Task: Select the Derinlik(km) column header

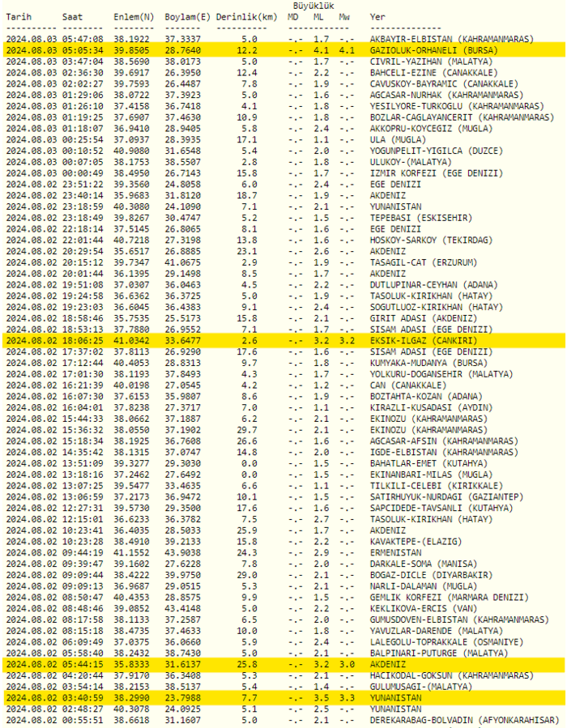Action: coord(247,16)
